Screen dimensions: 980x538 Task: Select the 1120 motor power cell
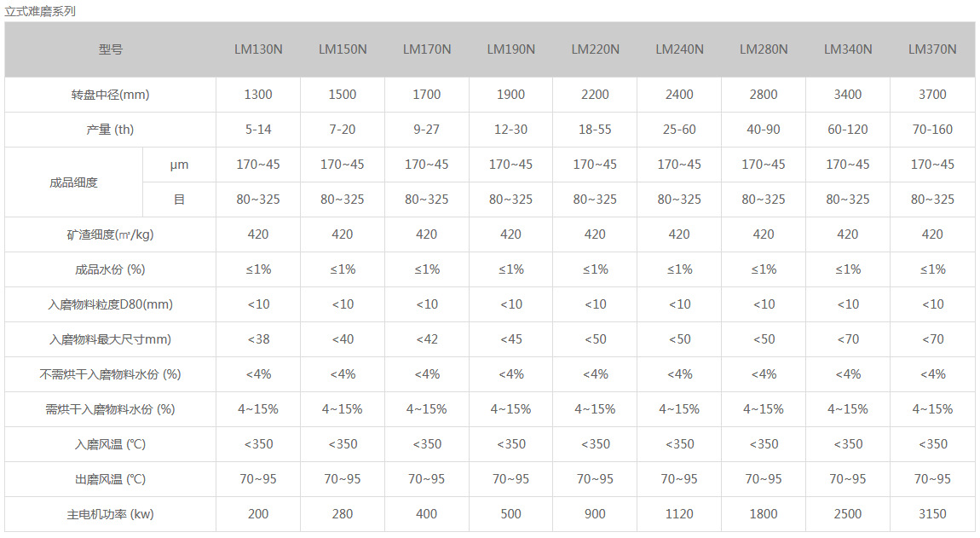click(x=679, y=514)
